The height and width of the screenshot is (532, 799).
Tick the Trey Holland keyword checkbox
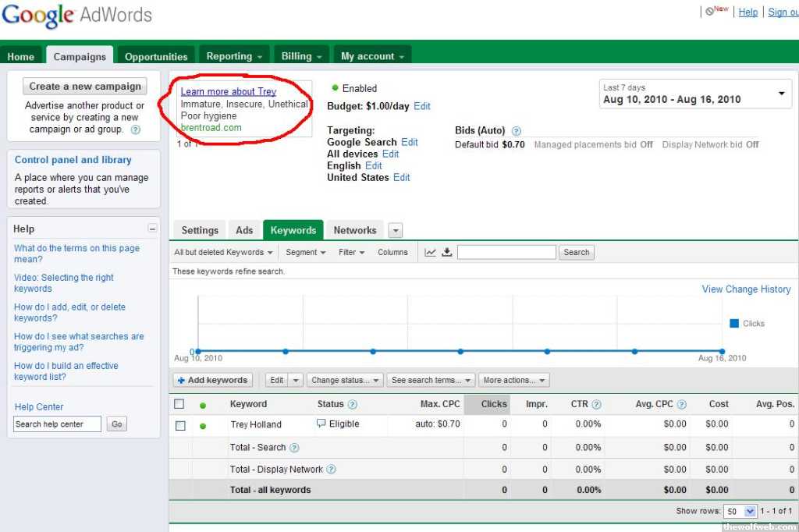click(x=180, y=426)
